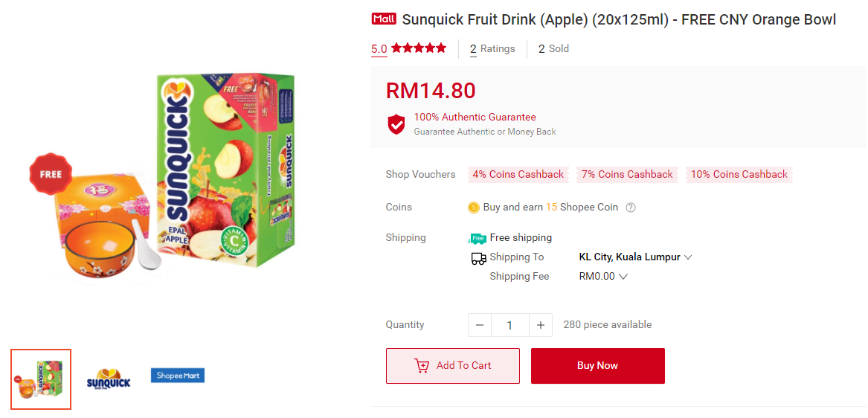The width and height of the screenshot is (868, 418).
Task: Click the delivery truck Shipping To icon
Action: pyautogui.click(x=478, y=258)
